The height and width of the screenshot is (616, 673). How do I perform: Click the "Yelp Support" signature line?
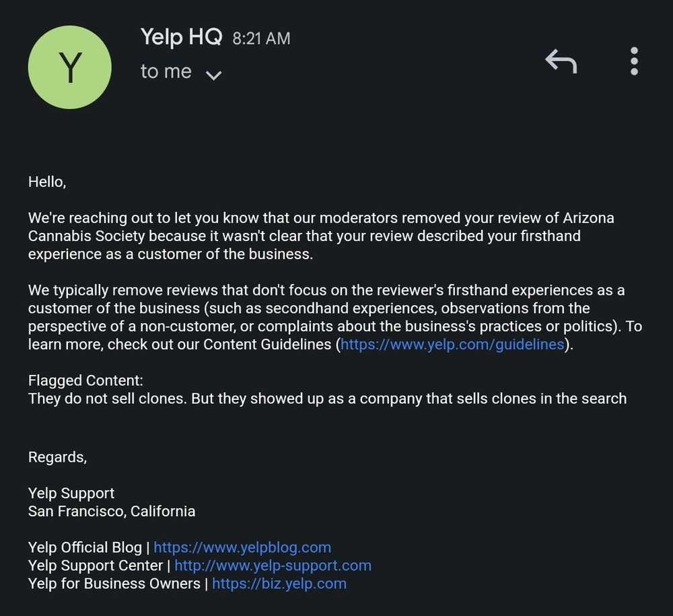coord(71,493)
